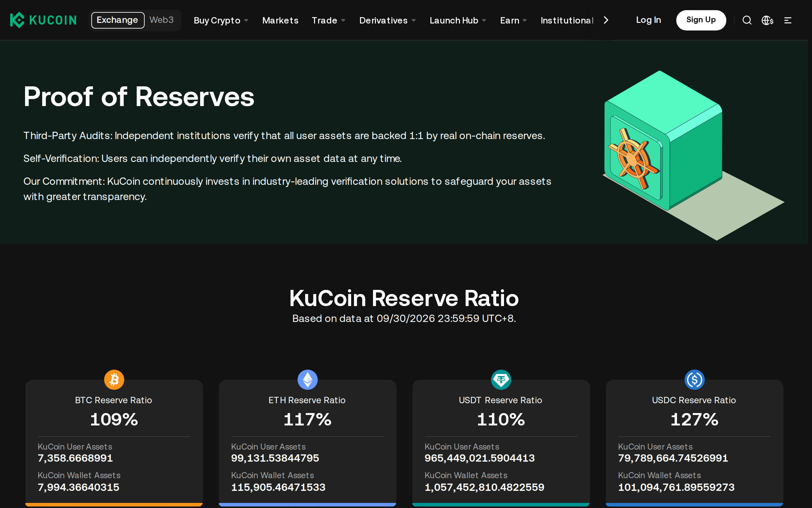The width and height of the screenshot is (812, 508).
Task: Open the language and currency globe icon
Action: (767, 20)
